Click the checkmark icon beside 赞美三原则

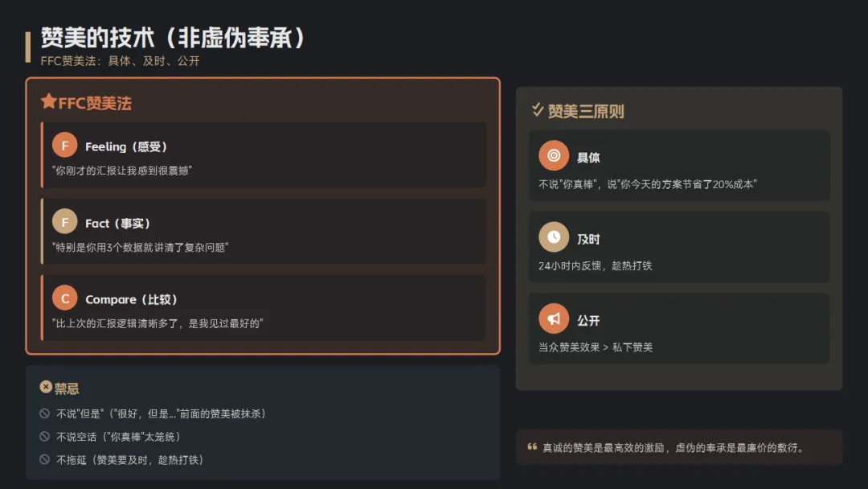(x=538, y=109)
